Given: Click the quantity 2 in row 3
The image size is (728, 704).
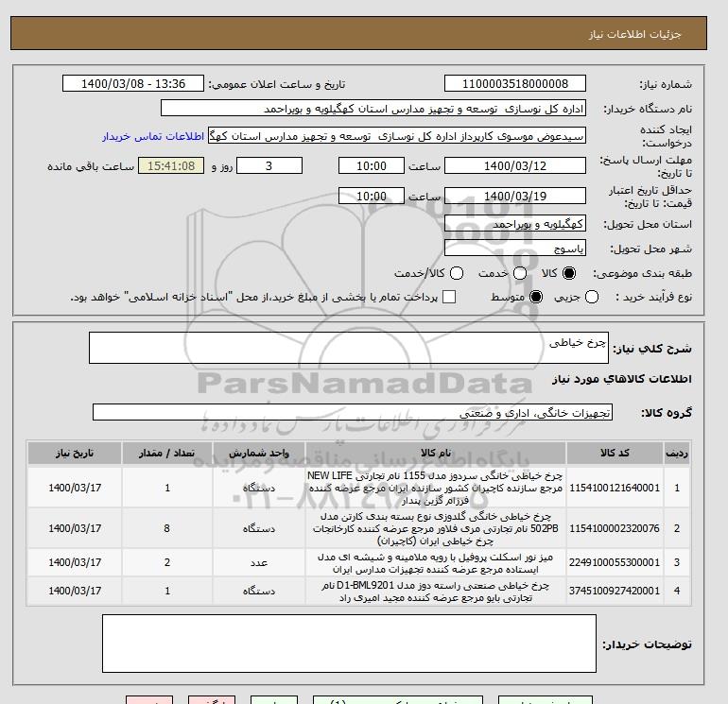Looking at the screenshot, I should pos(167,562).
